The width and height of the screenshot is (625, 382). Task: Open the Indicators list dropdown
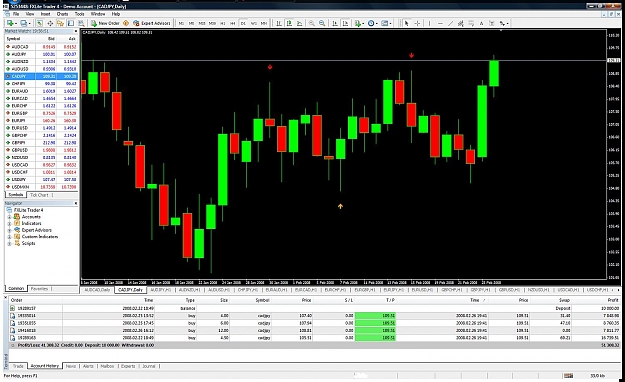359,23
